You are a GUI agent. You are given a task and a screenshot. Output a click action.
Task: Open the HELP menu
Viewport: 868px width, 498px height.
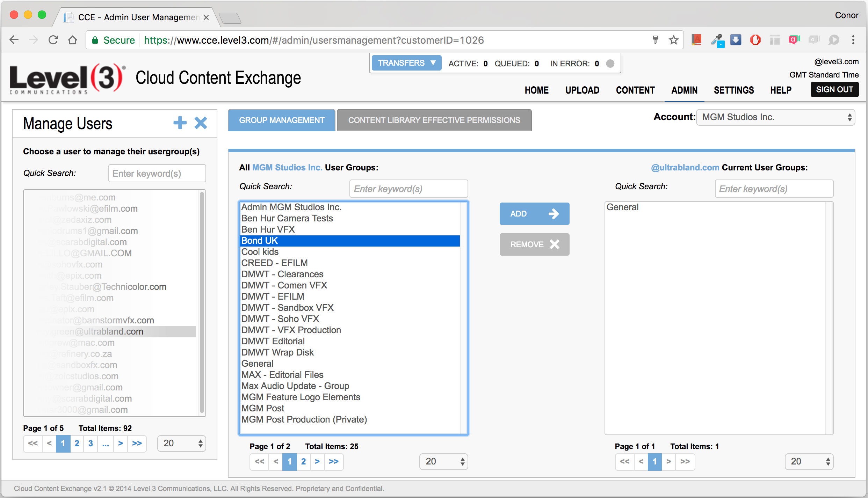781,90
